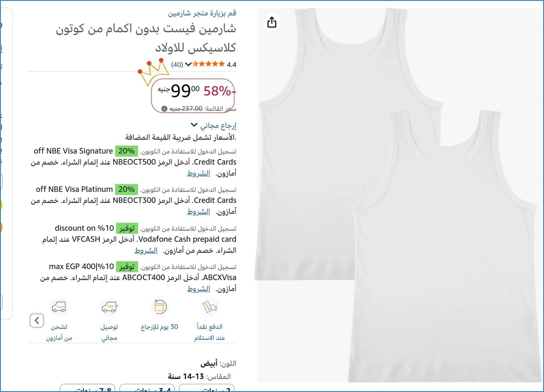The width and height of the screenshot is (544, 392).
Task: Click the savings badge for ABCXVisa offer
Action: tap(127, 266)
